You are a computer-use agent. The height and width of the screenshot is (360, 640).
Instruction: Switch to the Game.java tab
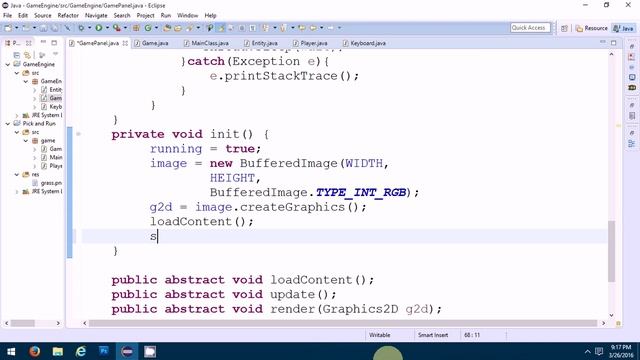point(151,43)
